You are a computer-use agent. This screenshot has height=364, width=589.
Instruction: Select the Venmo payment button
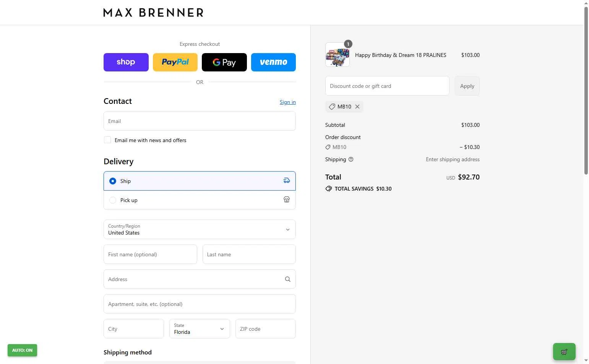[x=273, y=62]
